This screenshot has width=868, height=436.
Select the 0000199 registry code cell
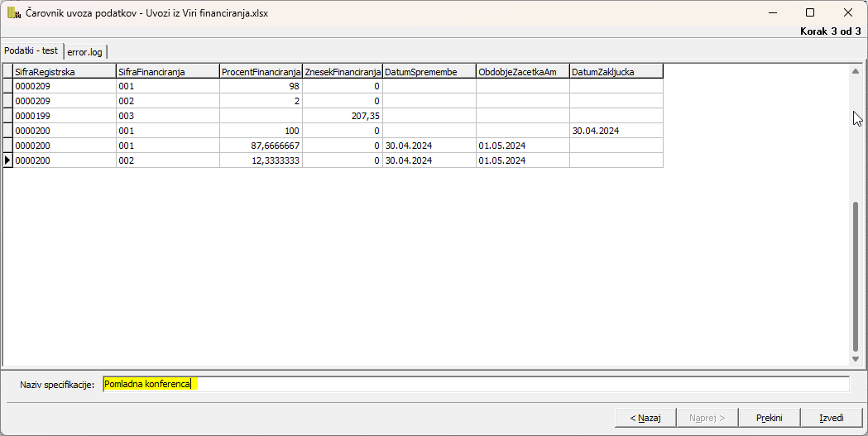(65, 116)
